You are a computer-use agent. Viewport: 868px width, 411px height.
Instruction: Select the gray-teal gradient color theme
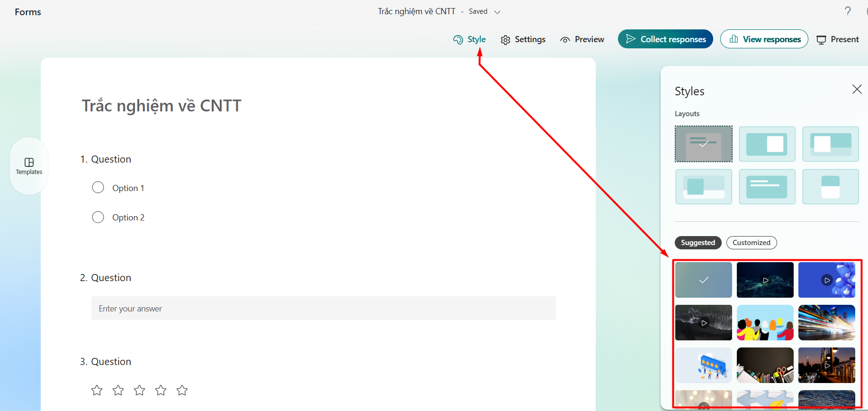pos(703,280)
